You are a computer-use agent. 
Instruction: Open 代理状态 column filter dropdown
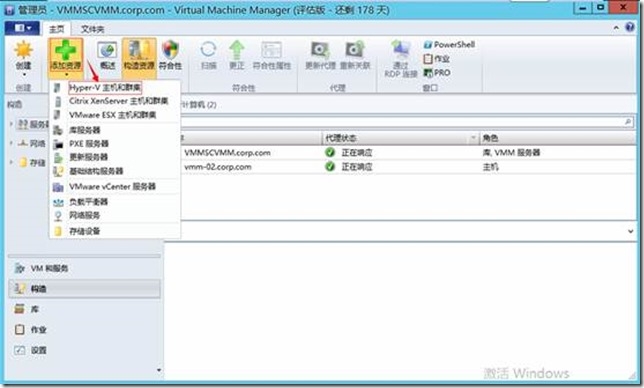473,138
